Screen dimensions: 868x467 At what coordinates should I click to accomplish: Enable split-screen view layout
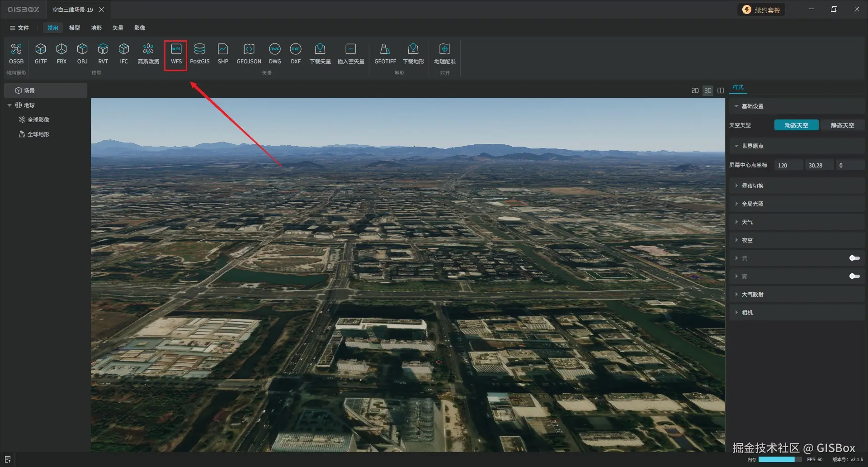pyautogui.click(x=721, y=91)
